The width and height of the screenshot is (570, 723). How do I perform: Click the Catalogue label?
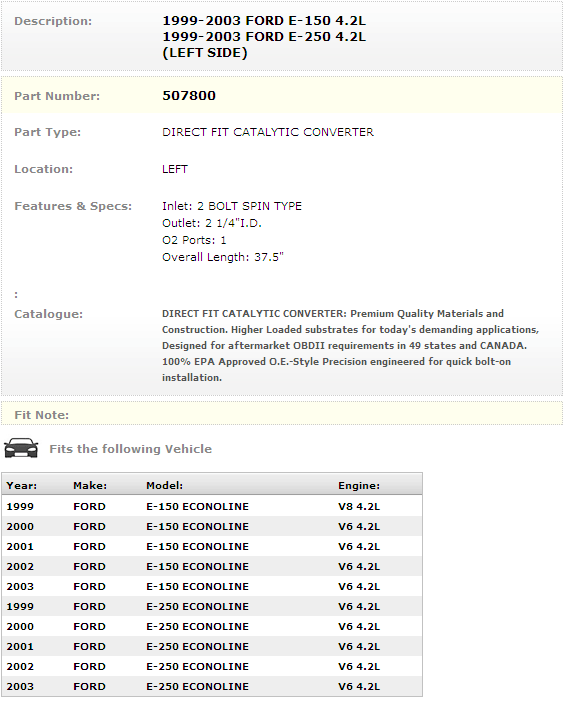pos(48,314)
